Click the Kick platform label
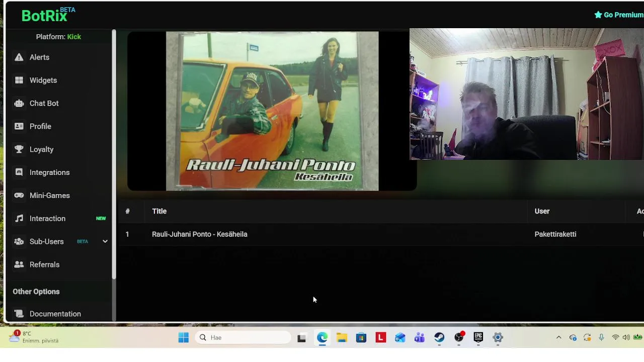Image resolution: width=644 pixels, height=362 pixels. coord(74,37)
